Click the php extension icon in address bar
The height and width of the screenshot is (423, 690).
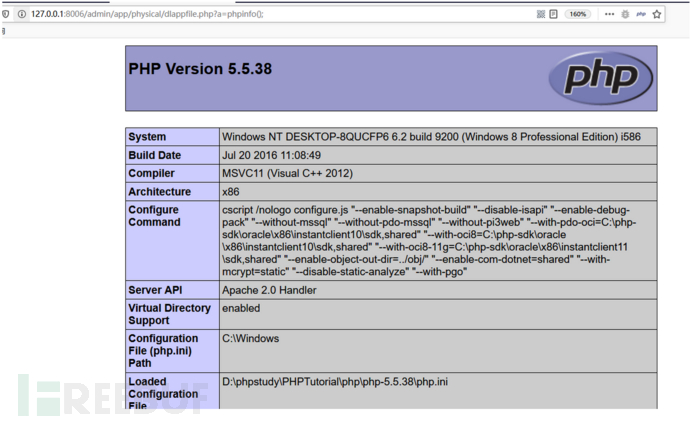641,14
